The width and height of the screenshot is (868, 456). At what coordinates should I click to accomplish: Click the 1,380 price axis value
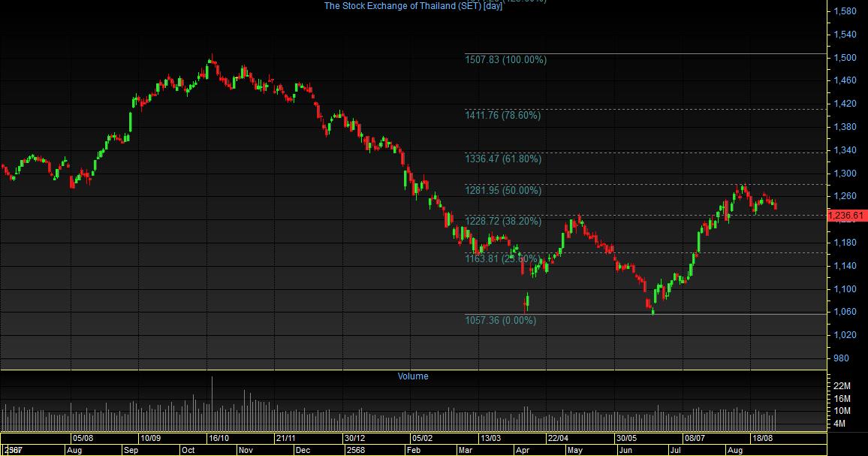point(845,127)
